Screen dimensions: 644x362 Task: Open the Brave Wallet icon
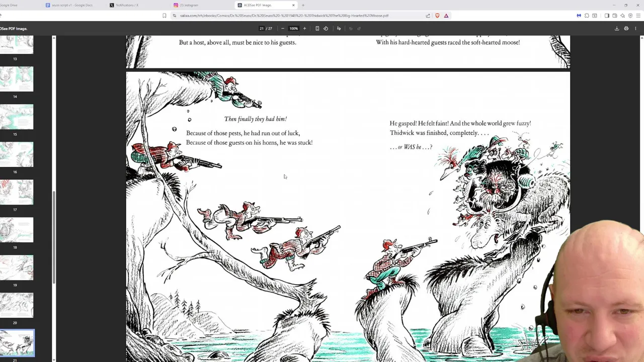point(615,16)
